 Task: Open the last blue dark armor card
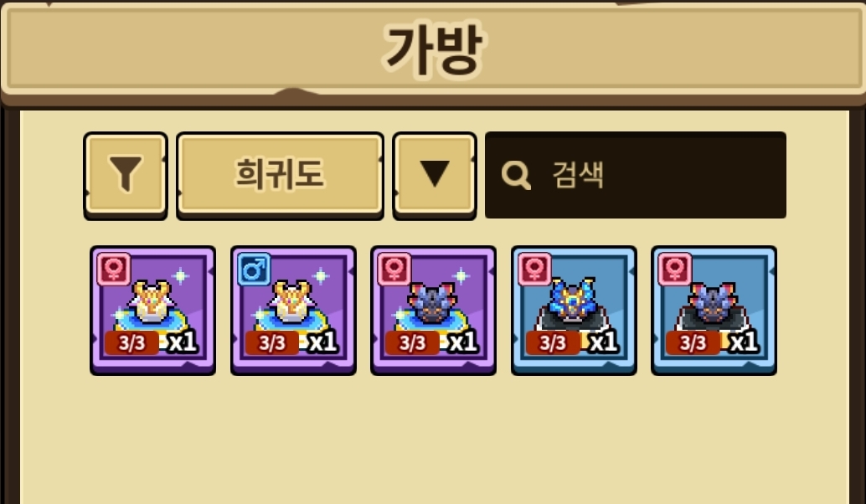coord(714,311)
